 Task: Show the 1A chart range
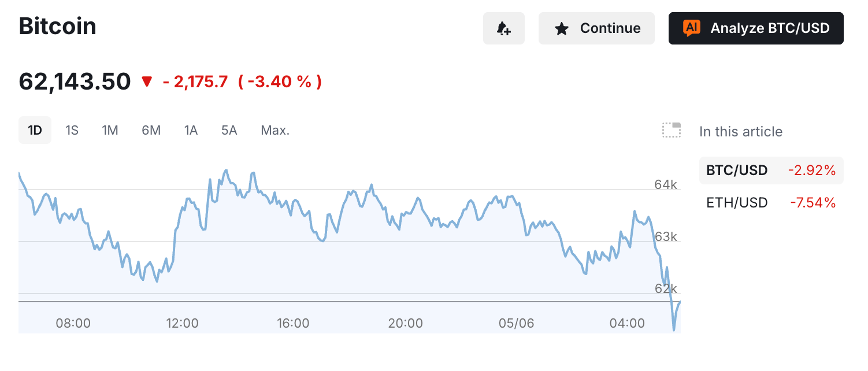(x=191, y=130)
